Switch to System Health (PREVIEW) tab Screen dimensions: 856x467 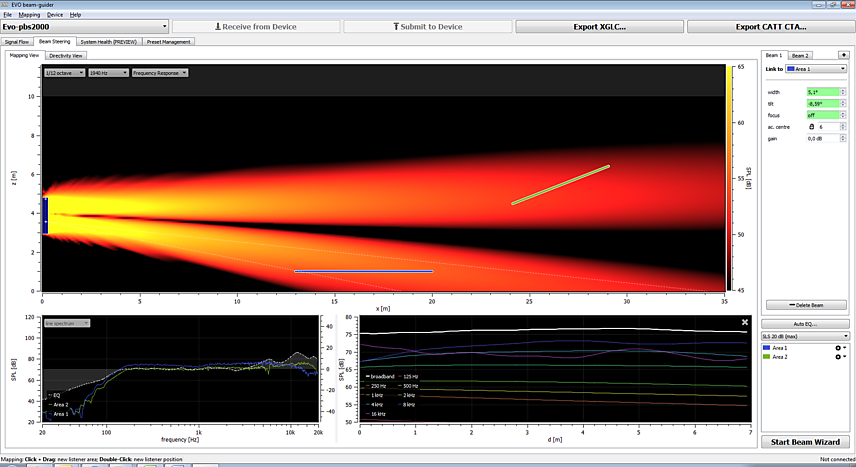(109, 42)
